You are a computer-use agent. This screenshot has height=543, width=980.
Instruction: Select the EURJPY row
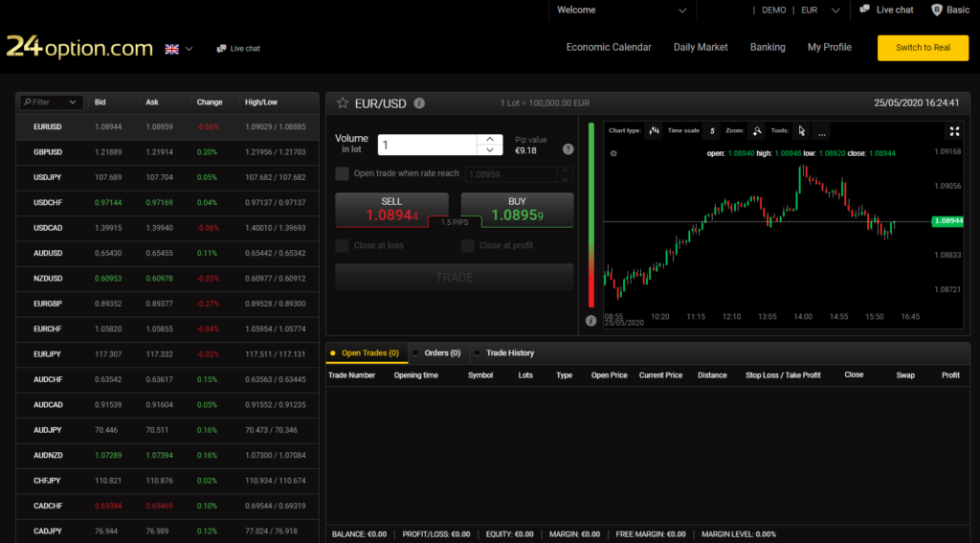[167, 354]
